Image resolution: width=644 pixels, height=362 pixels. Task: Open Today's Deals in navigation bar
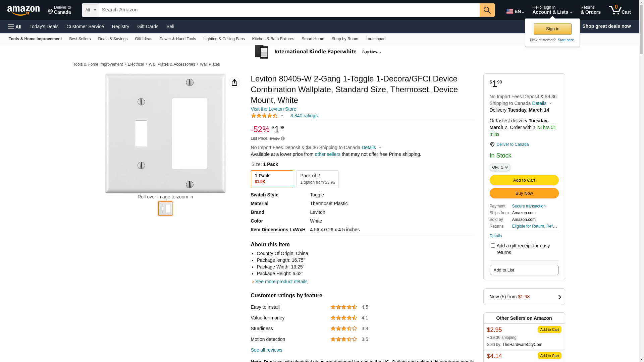coord(44,26)
